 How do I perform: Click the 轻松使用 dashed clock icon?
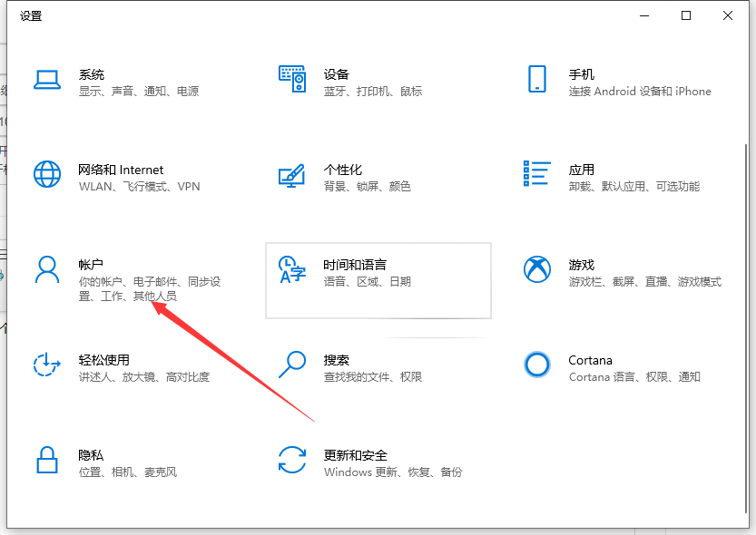(x=46, y=365)
